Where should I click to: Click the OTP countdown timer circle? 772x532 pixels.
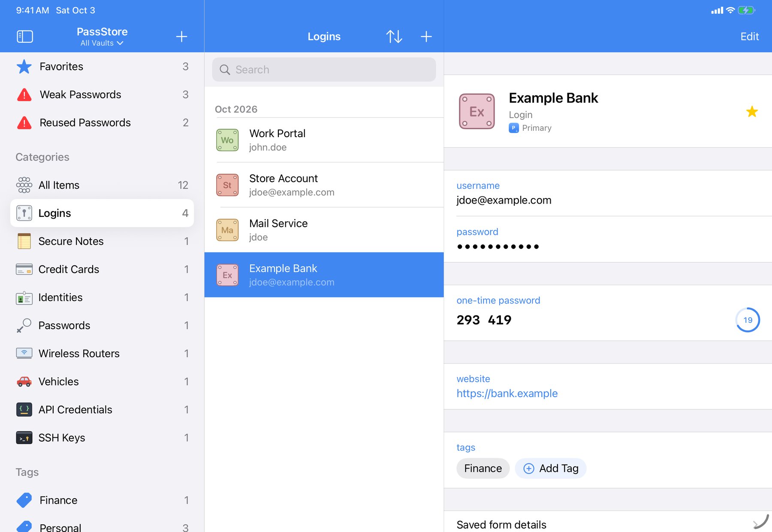[x=748, y=320]
